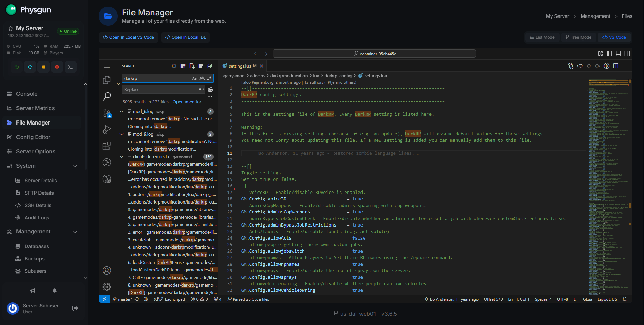
Task: Collapse the mod_9.log results group
Action: click(x=122, y=134)
